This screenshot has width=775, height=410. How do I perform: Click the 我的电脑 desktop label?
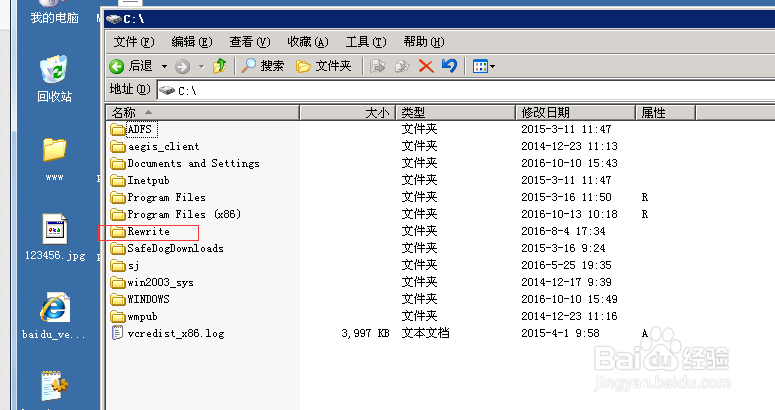click(x=54, y=18)
